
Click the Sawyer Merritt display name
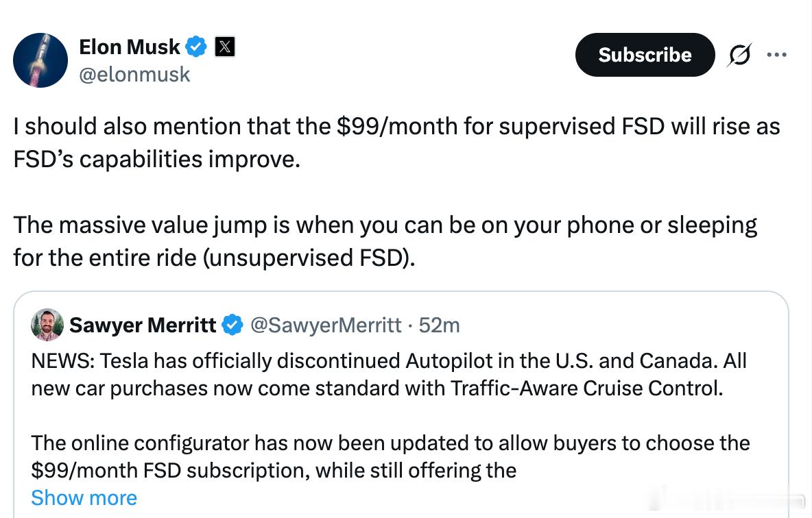tap(143, 325)
